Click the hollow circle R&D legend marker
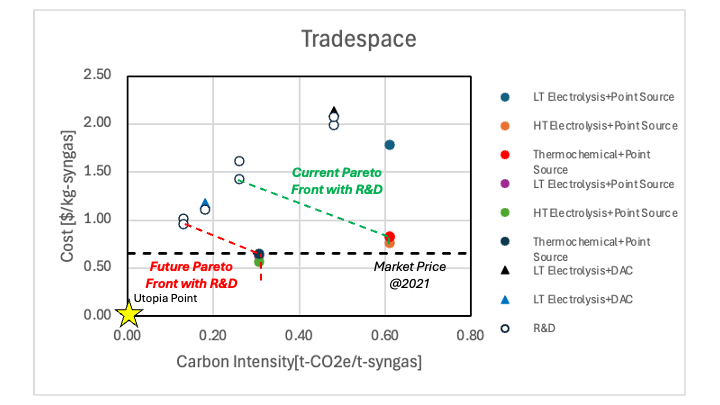 (504, 326)
